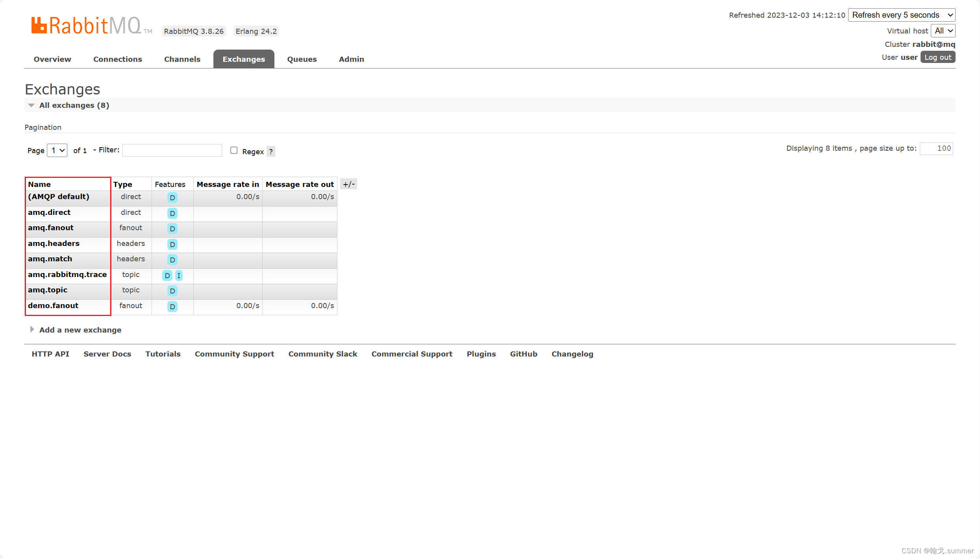Open the (AMQP default) exchange
Screen dimensions: 980x558
[59, 196]
